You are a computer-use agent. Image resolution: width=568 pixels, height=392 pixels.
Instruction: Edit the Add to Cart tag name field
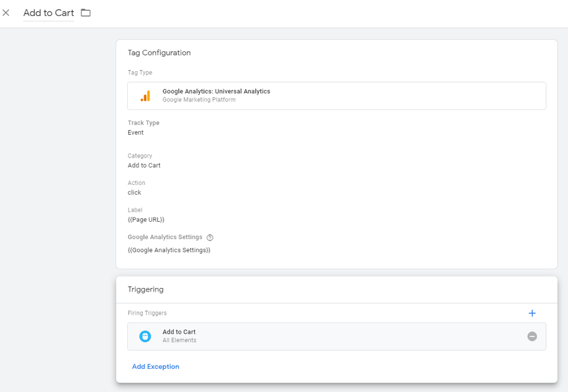coord(48,13)
